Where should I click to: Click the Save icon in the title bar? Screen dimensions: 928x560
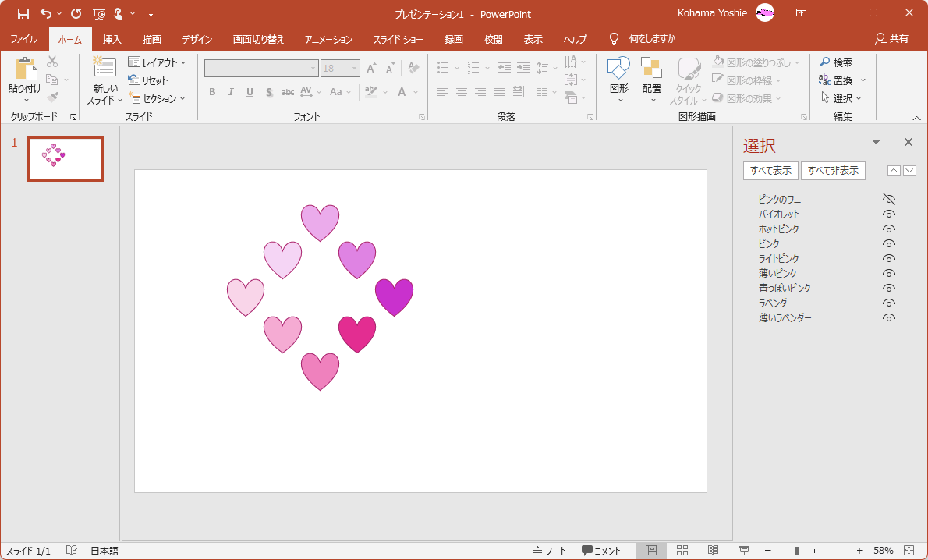[x=23, y=13]
